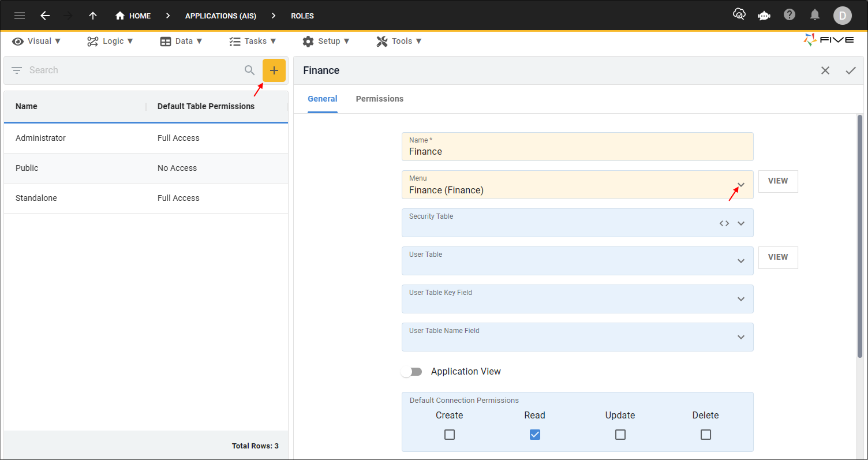Open the help question mark icon
868x460 pixels.
790,15
